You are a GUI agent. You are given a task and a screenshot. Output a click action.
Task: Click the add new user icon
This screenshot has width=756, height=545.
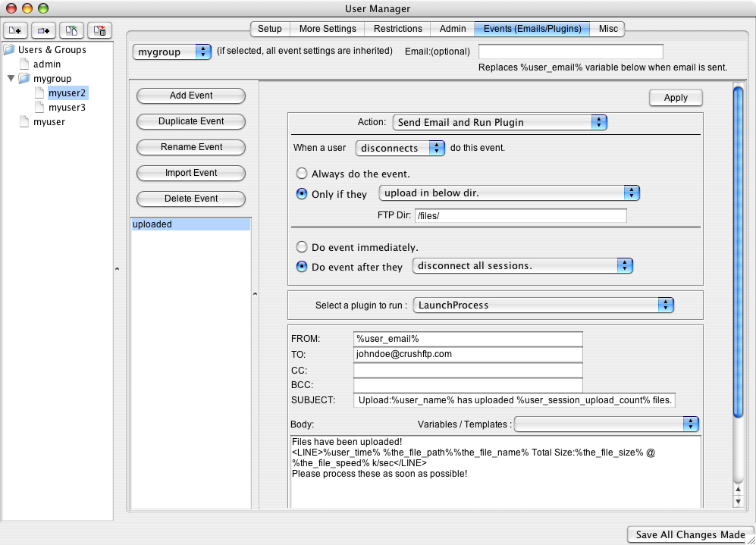15,30
